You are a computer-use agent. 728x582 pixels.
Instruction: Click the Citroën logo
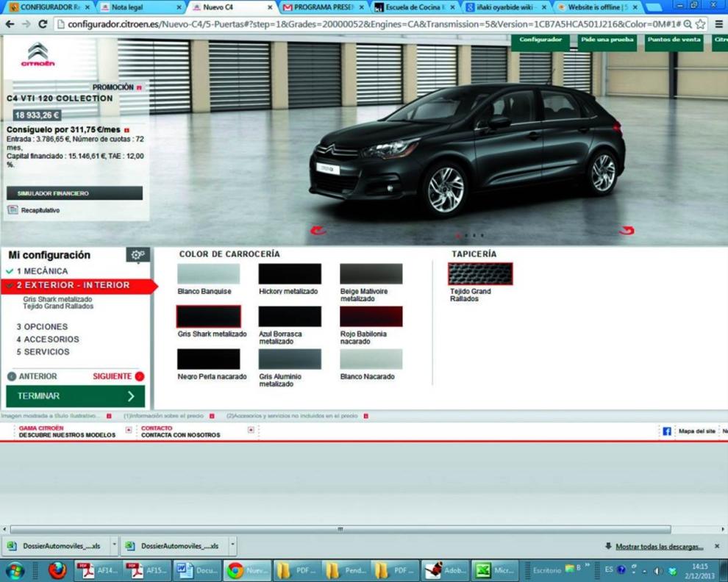coord(38,54)
